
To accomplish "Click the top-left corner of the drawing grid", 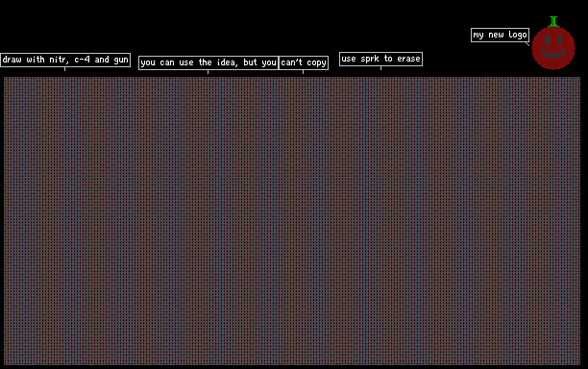I will 5,78.
